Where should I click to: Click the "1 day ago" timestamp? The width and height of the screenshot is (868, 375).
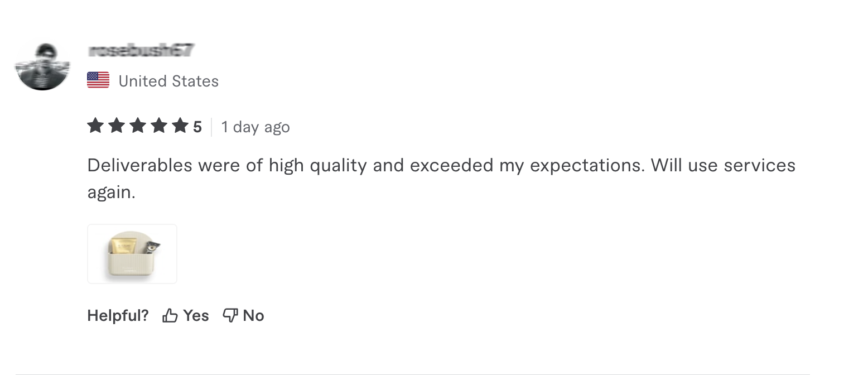[255, 127]
